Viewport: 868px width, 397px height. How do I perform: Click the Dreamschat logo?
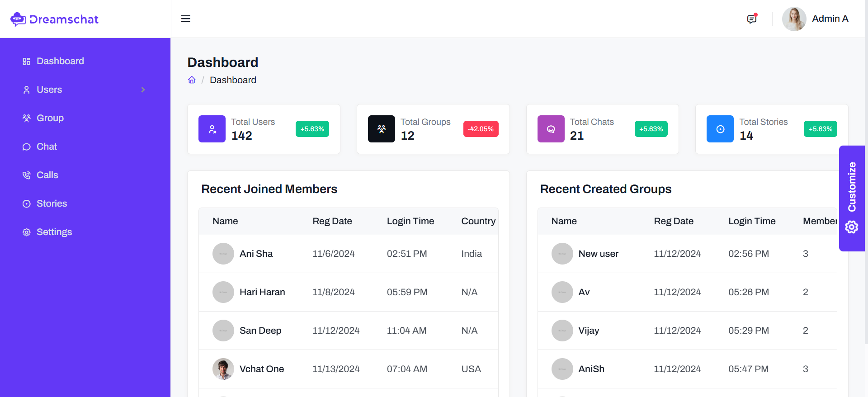(54, 19)
